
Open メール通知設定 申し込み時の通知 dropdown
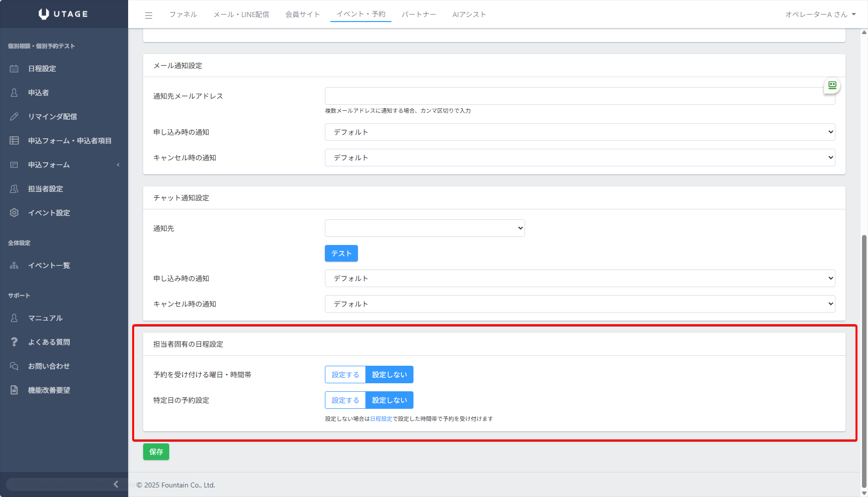tap(580, 132)
